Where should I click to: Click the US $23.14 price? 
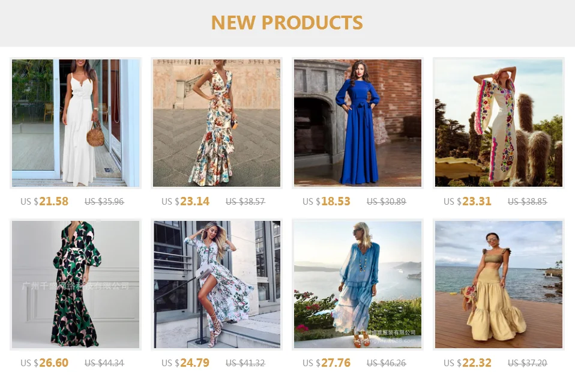(x=185, y=201)
